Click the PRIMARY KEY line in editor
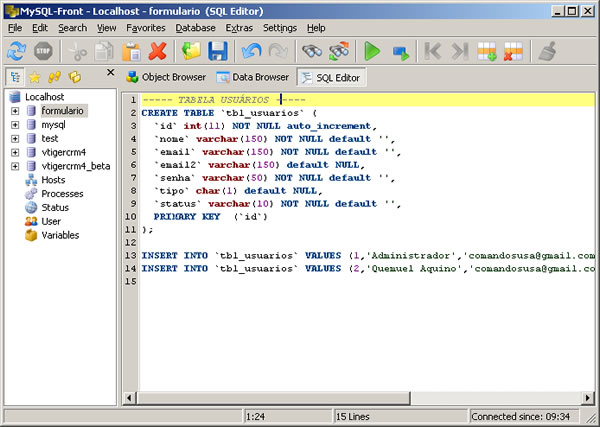600x427 pixels. coord(210,217)
